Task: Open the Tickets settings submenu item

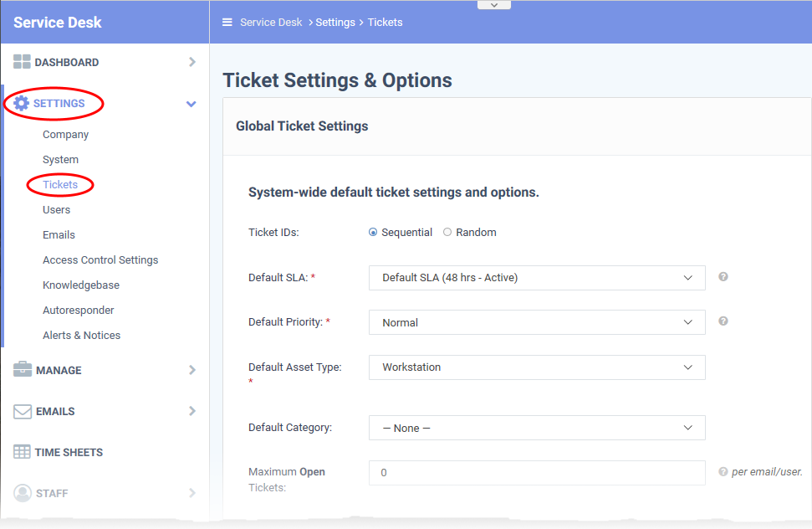Action: pyautogui.click(x=60, y=184)
